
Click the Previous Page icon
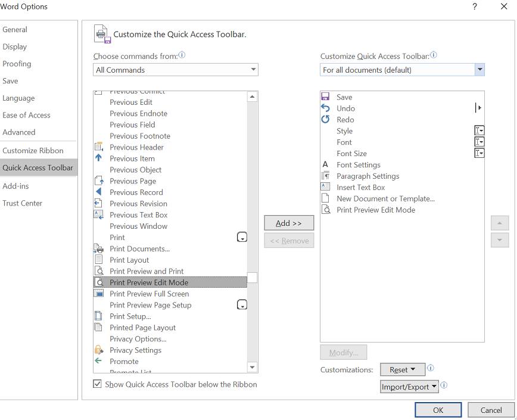point(99,181)
